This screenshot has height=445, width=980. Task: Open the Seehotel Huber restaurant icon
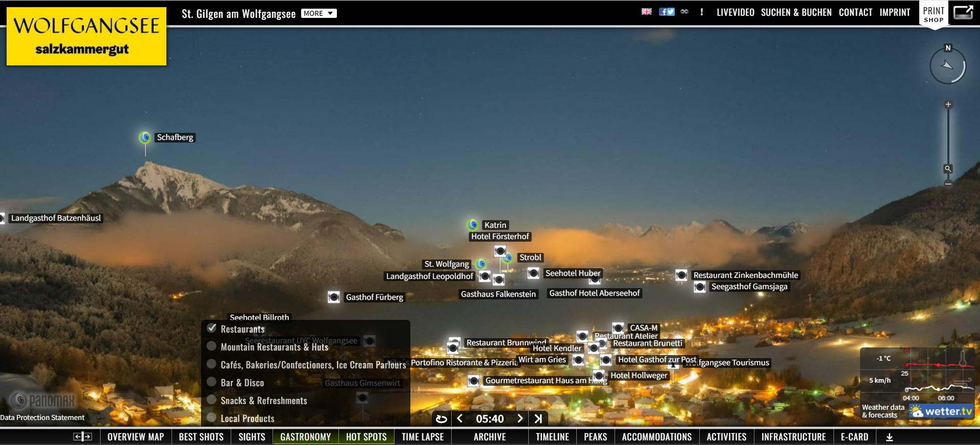(533, 273)
